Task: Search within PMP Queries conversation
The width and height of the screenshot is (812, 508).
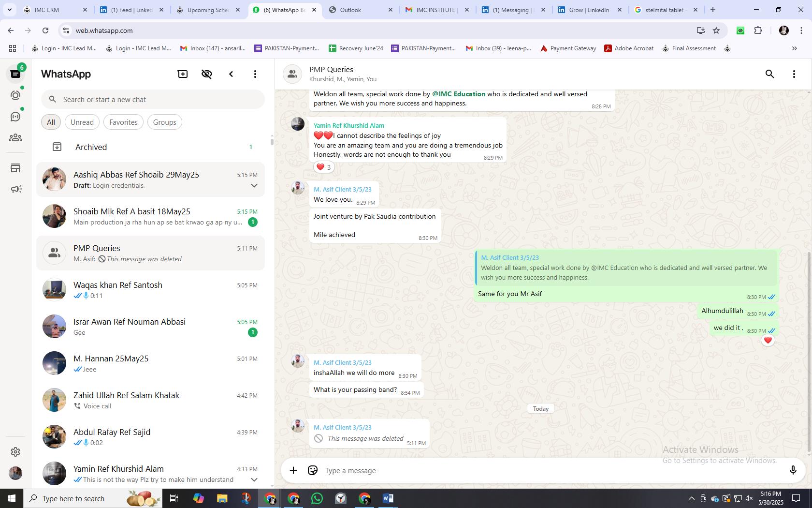Action: (x=770, y=74)
